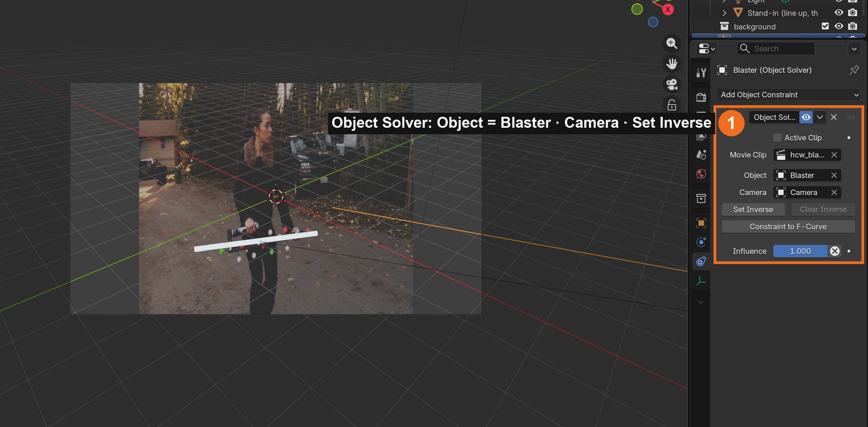Disable the background collection in renders
Screen dimensions: 868x427
click(852, 27)
